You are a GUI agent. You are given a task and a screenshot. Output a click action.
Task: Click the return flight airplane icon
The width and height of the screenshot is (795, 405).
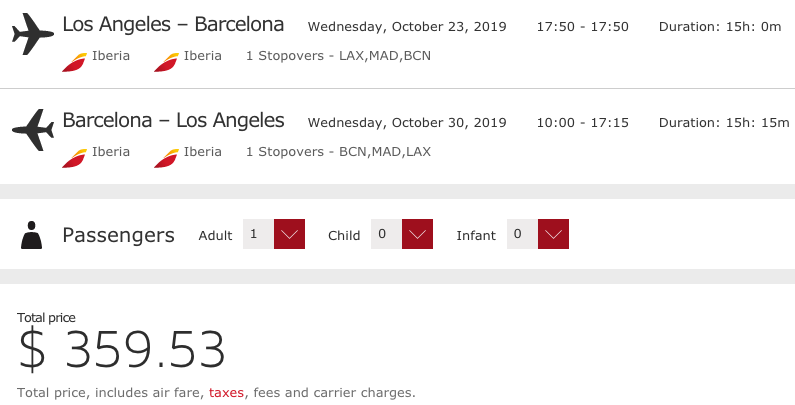(x=33, y=130)
